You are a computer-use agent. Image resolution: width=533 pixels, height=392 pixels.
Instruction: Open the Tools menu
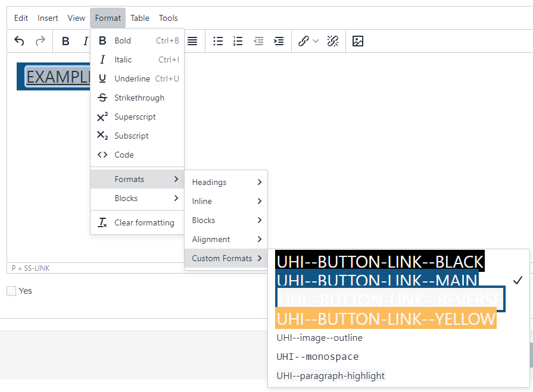[169, 18]
